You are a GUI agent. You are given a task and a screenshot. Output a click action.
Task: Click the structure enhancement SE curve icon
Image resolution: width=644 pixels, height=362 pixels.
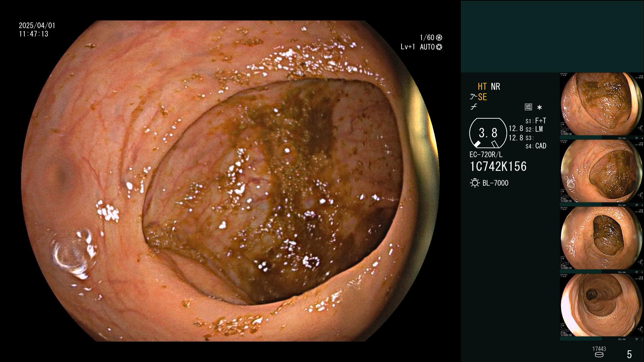[473, 97]
